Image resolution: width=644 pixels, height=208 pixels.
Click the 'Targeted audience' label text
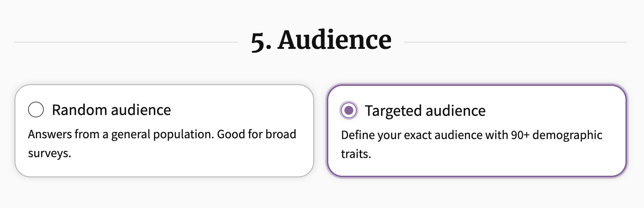(425, 111)
